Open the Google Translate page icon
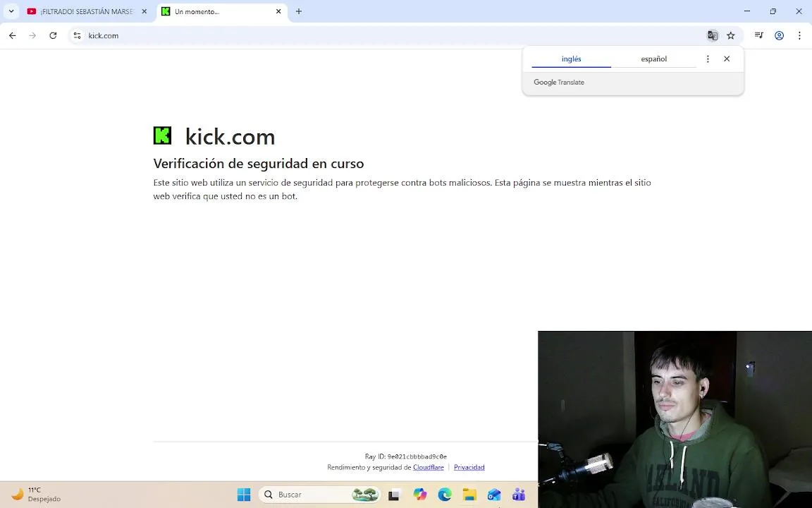Screen dimensions: 812x508 click(x=713, y=36)
